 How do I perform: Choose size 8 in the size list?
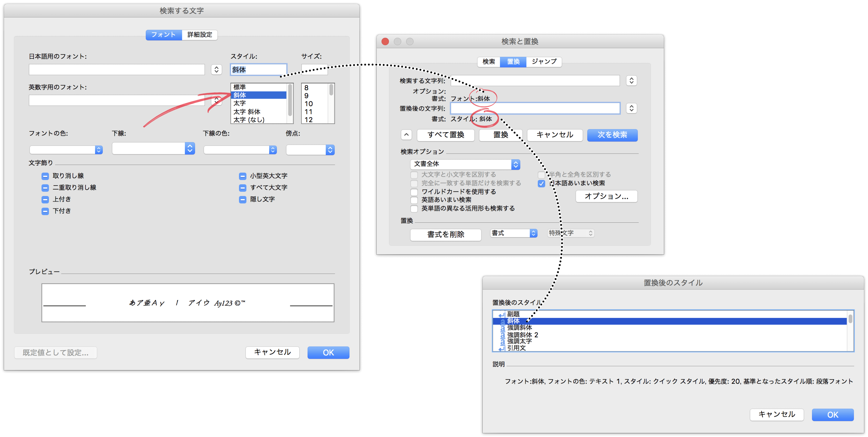[x=315, y=88]
